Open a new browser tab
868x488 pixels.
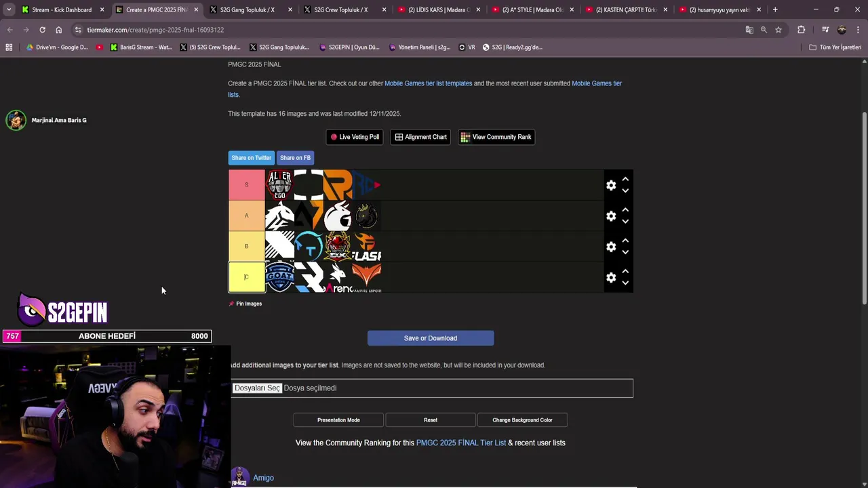click(775, 9)
